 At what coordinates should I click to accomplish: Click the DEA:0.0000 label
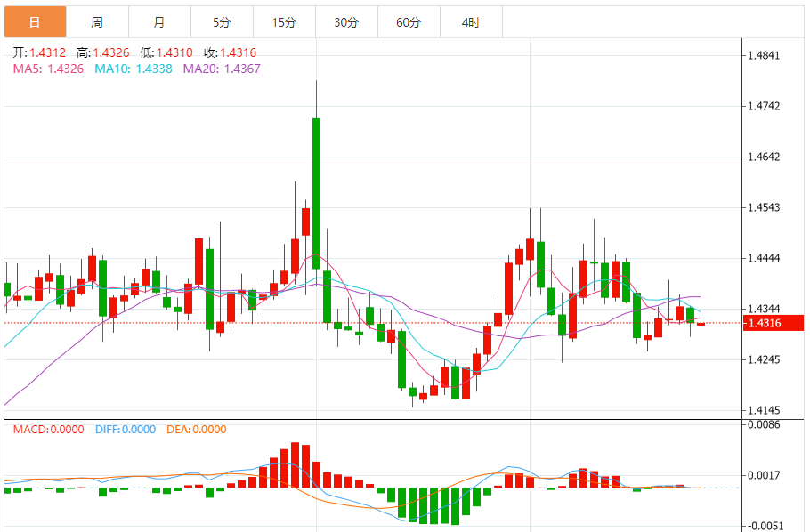tap(197, 430)
